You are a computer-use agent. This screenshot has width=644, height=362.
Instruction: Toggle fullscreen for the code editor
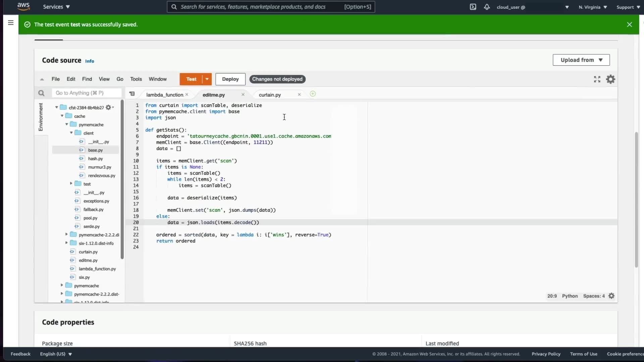point(597,79)
